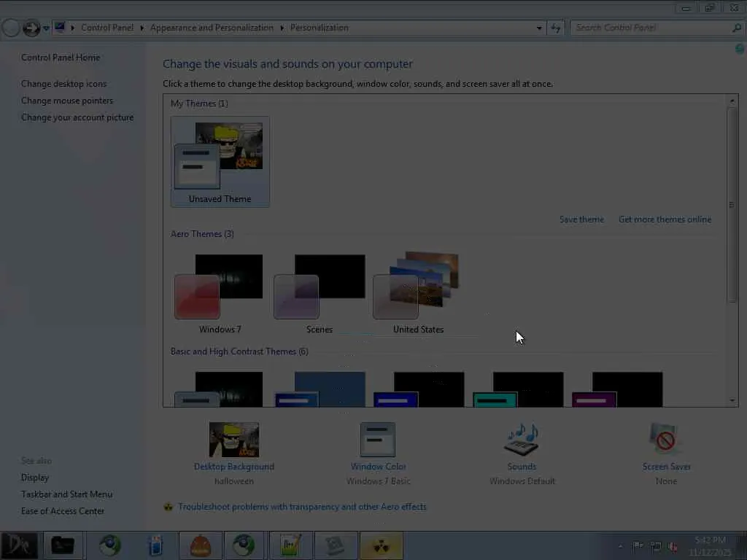Select the Scenes Aero theme

click(320, 293)
